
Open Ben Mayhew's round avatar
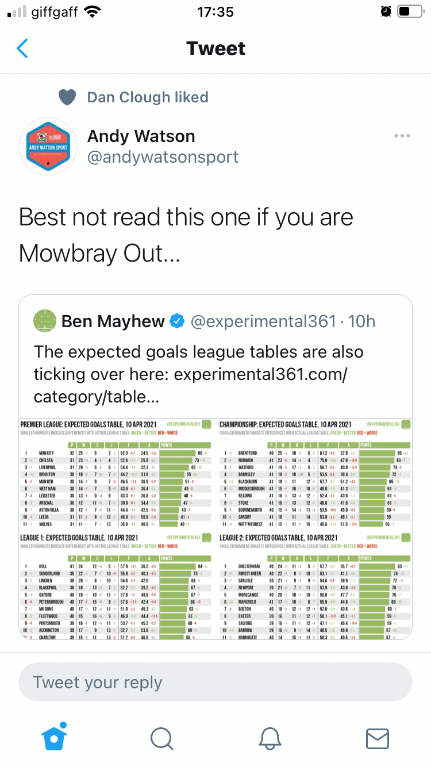(x=45, y=321)
